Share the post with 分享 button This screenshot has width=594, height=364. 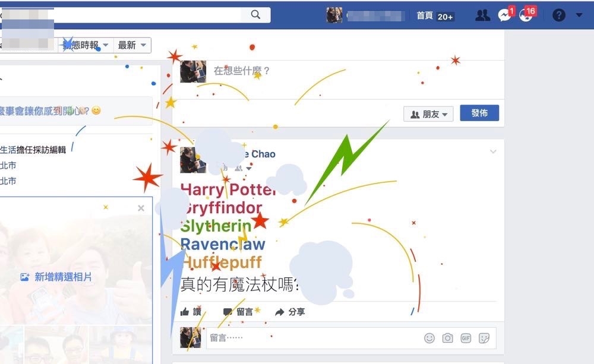point(290,312)
